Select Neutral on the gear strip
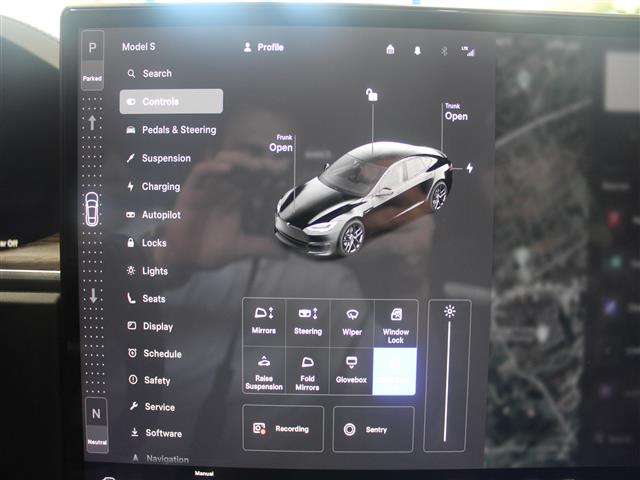The image size is (640, 480). click(97, 425)
